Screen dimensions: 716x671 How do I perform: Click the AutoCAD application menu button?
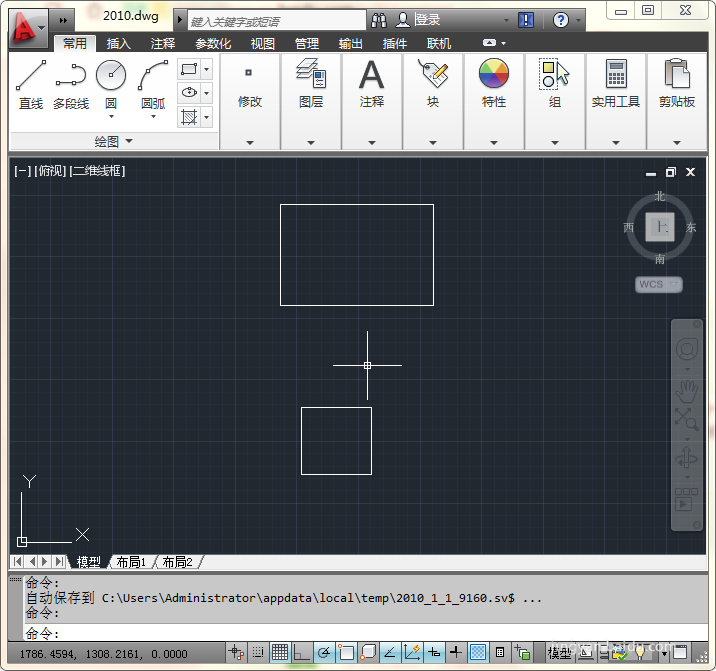pyautogui.click(x=27, y=27)
